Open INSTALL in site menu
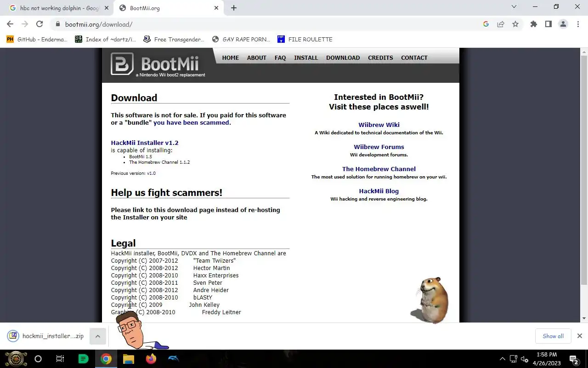588x368 pixels. [x=306, y=57]
